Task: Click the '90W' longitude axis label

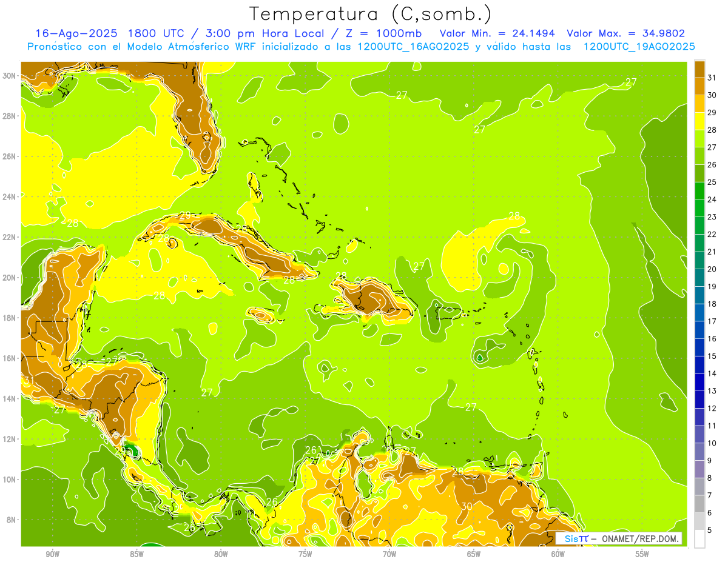Action: [x=52, y=554]
